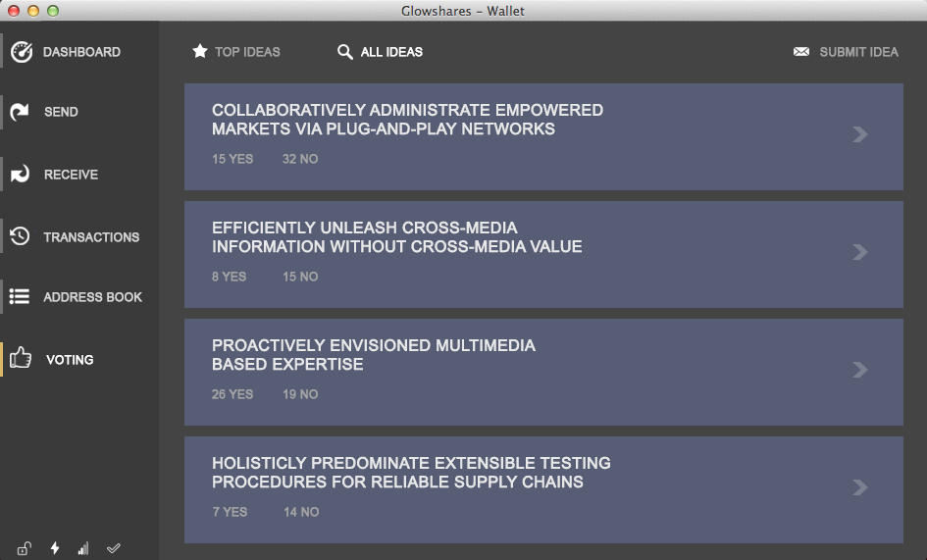This screenshot has height=560, width=927.
Task: Open the Dashboard gauge icon
Action: click(x=22, y=52)
